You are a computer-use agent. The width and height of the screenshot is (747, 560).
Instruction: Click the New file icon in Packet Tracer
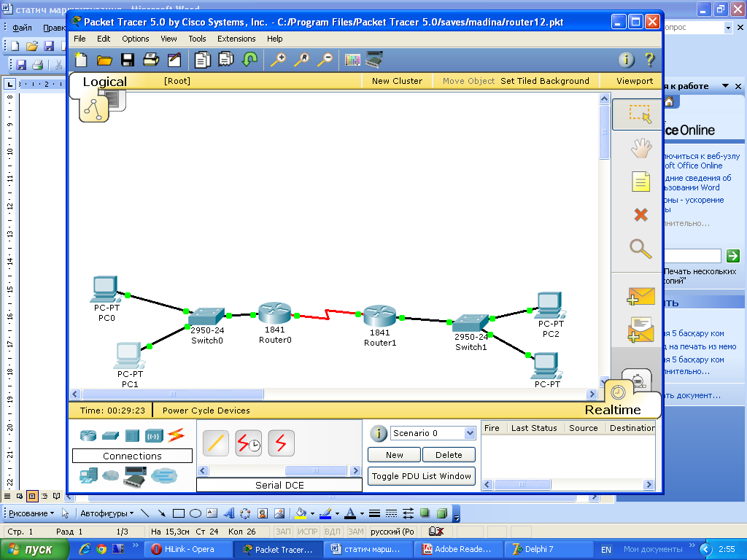click(82, 60)
